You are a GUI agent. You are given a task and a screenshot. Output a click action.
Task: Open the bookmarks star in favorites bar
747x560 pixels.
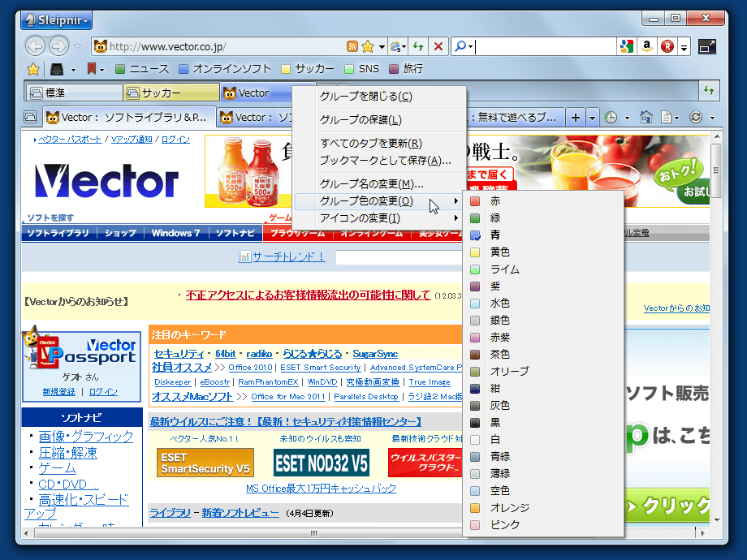(x=32, y=70)
